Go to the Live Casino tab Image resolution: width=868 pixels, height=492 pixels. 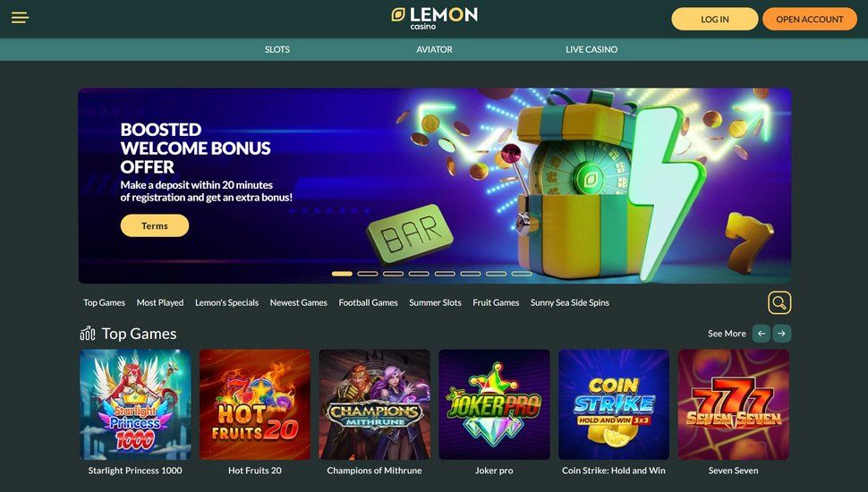pos(591,49)
